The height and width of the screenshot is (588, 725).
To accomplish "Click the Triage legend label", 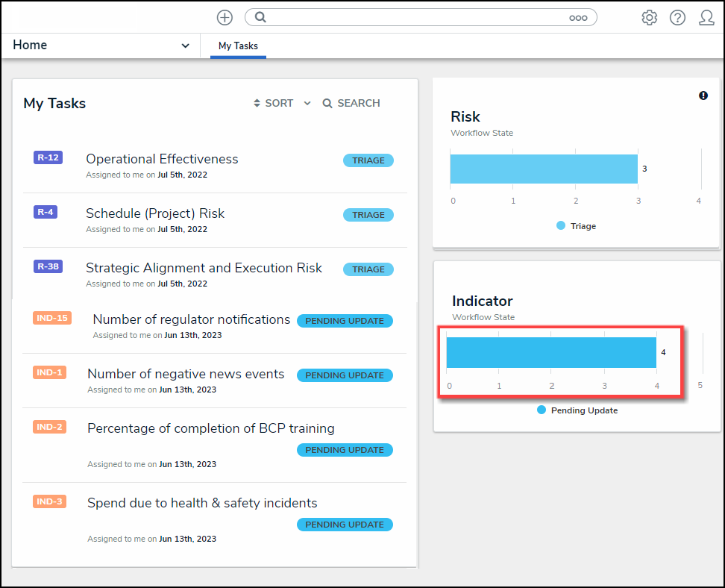I will (583, 226).
